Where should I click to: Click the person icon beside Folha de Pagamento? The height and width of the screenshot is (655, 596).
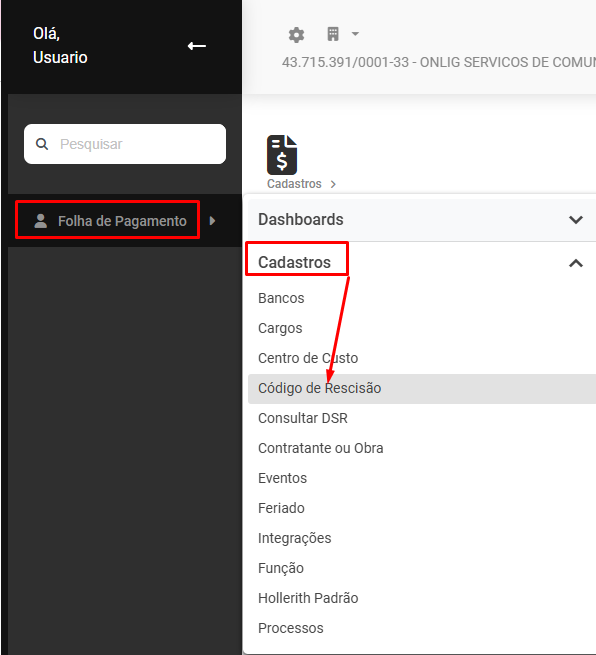pos(41,221)
